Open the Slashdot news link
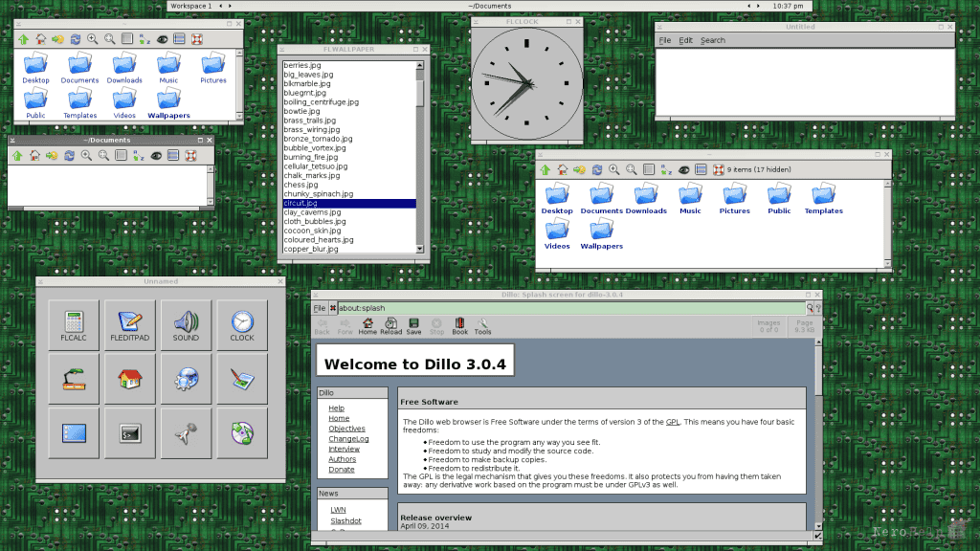 (x=345, y=520)
